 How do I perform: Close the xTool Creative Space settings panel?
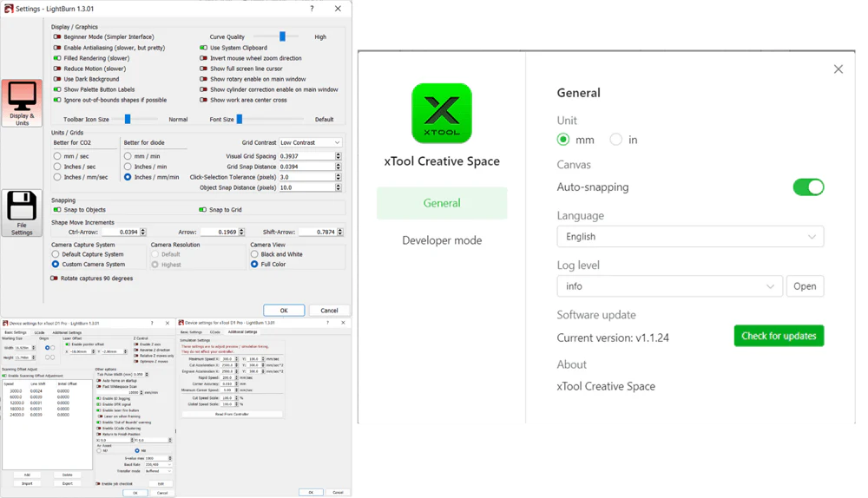(838, 69)
